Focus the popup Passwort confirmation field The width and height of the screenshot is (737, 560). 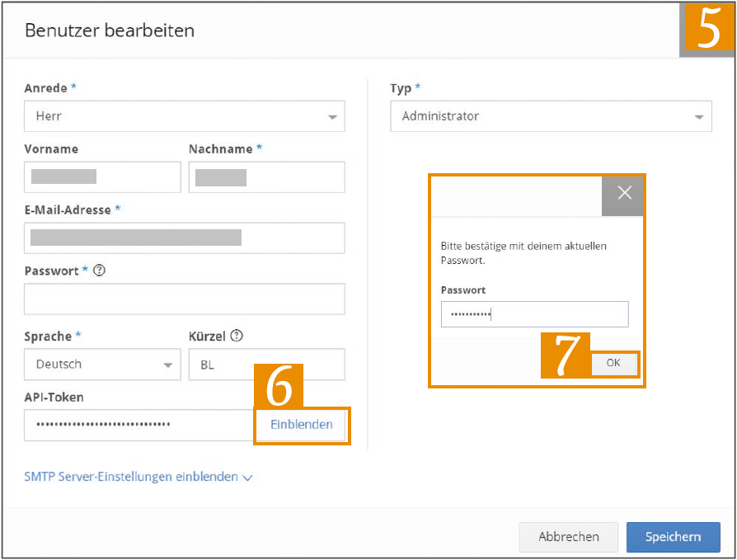tap(534, 314)
